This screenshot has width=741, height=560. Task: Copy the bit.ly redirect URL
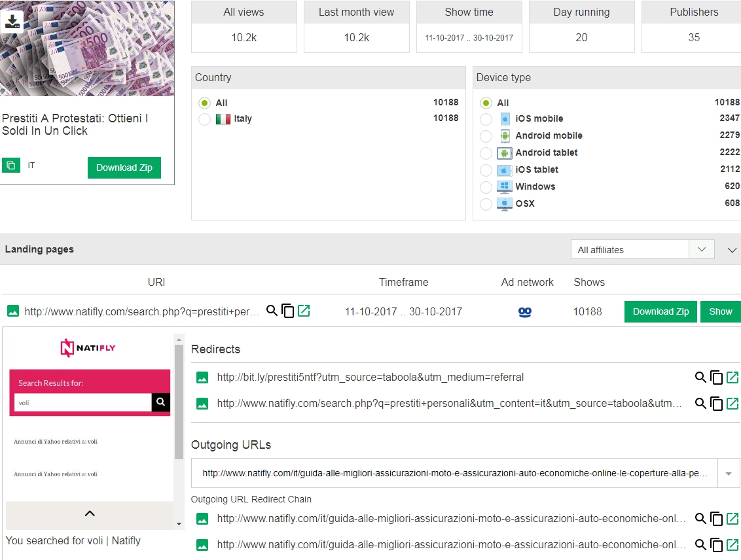tap(716, 377)
